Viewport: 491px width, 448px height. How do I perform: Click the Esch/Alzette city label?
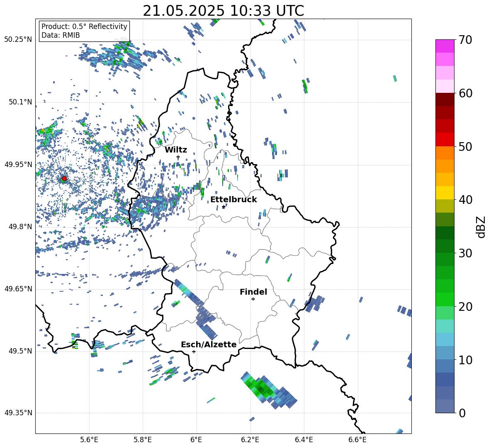[x=209, y=344]
